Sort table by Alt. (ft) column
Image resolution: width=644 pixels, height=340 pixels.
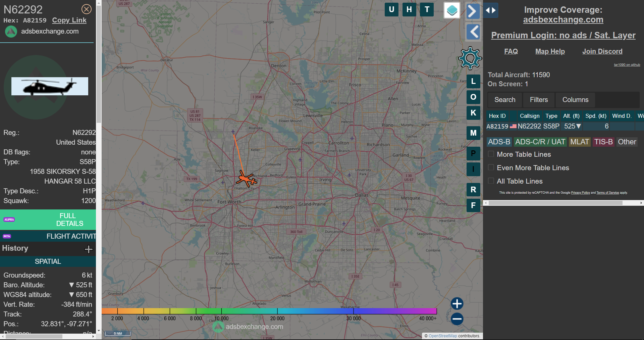(x=571, y=116)
